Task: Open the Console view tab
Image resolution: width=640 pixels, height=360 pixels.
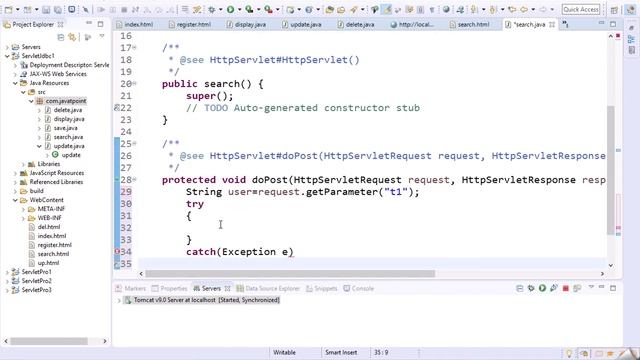Action: click(358, 289)
